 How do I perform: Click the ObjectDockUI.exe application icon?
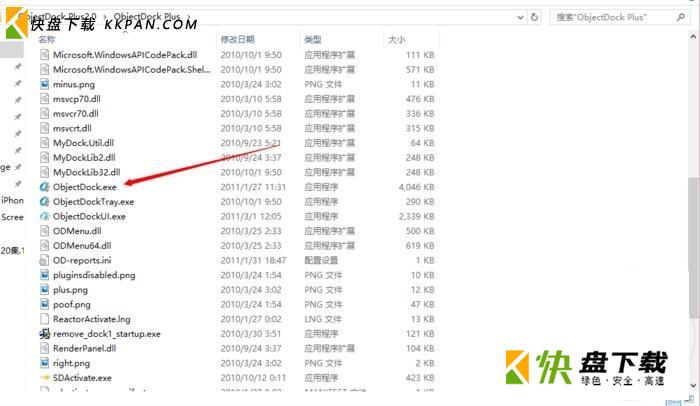44,217
